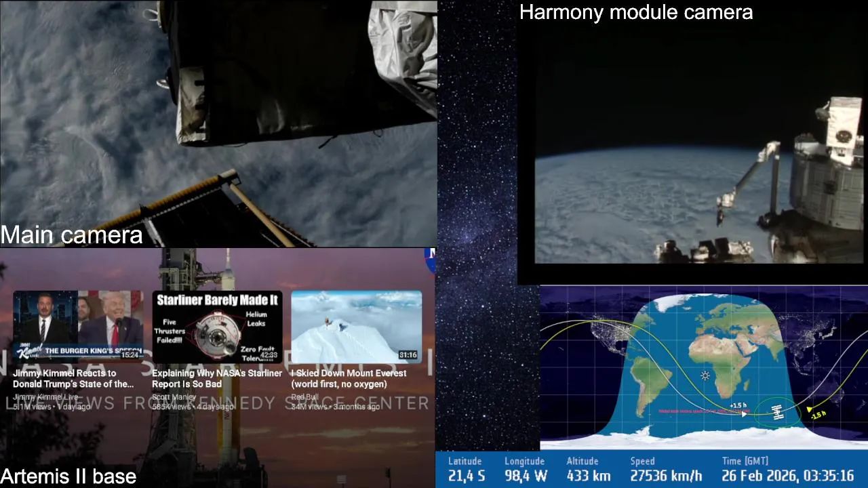This screenshot has height=488, width=868.
Task: Click the 'Latitude' heading in tracker bar
Action: point(465,461)
